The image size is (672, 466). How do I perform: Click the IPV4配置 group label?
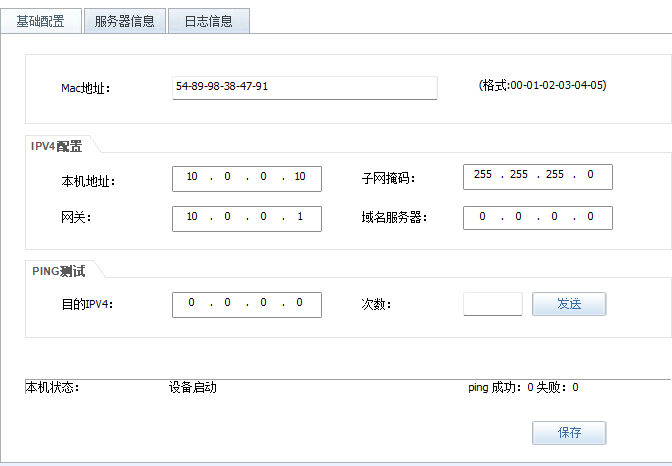click(56, 146)
